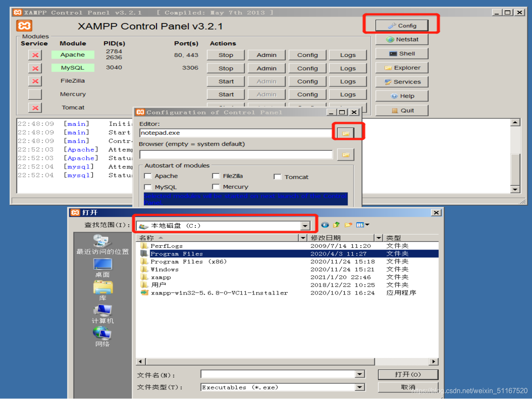
Task: Click the XAMPP orange logo icon
Action: (24, 26)
